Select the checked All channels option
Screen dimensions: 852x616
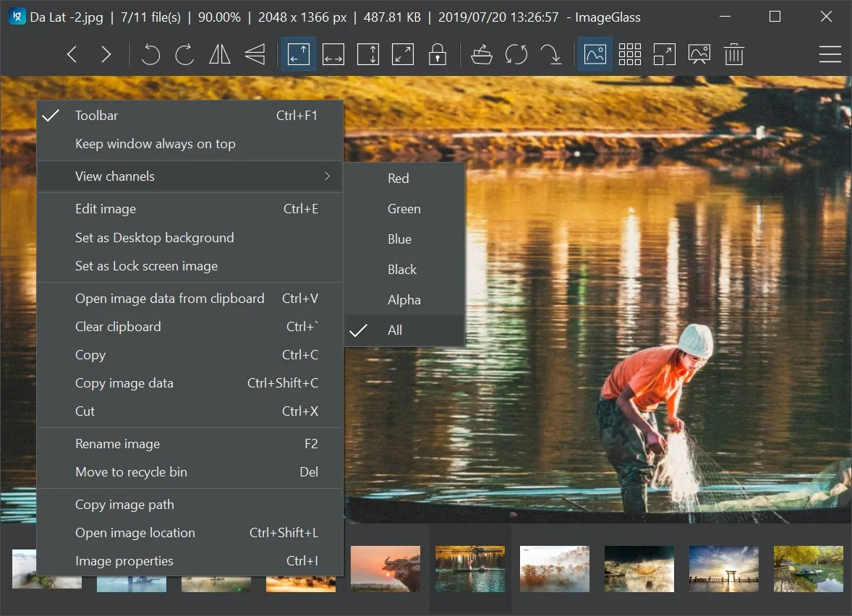pyautogui.click(x=395, y=330)
